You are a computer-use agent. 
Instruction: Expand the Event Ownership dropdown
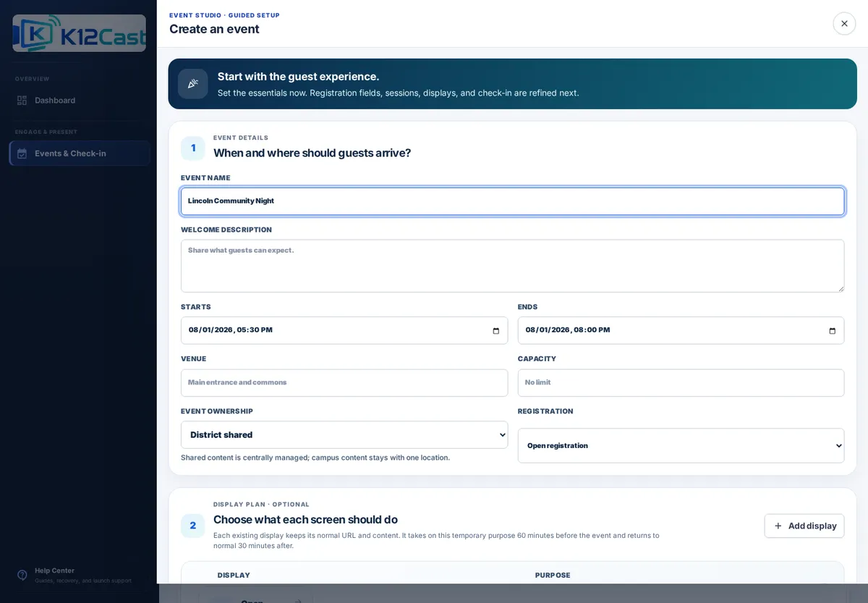[344, 435]
